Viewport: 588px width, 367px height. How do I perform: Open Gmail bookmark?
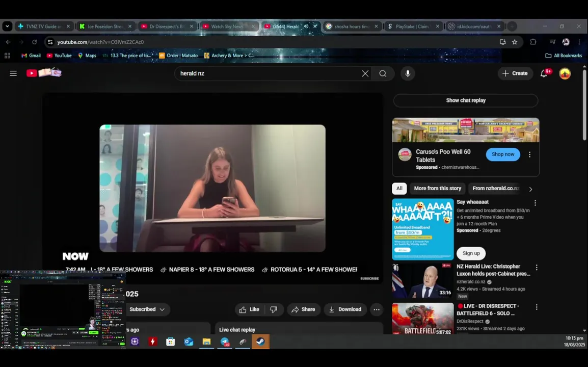(31, 56)
